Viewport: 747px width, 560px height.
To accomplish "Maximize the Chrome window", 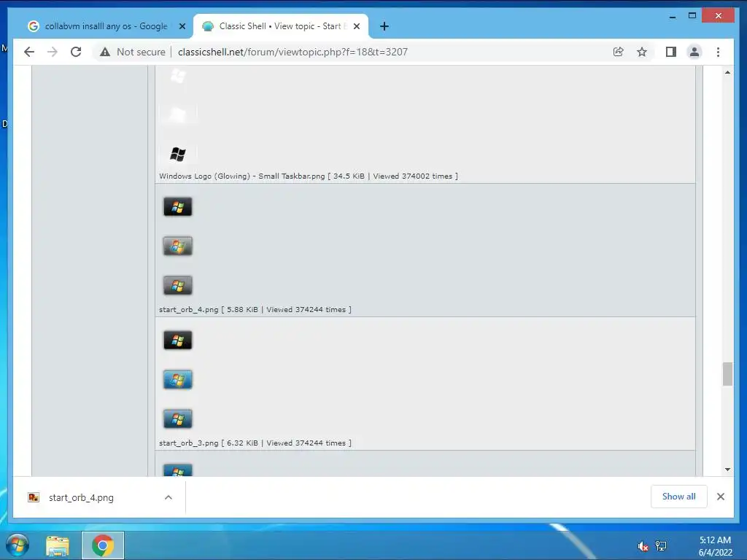I will tap(692, 16).
